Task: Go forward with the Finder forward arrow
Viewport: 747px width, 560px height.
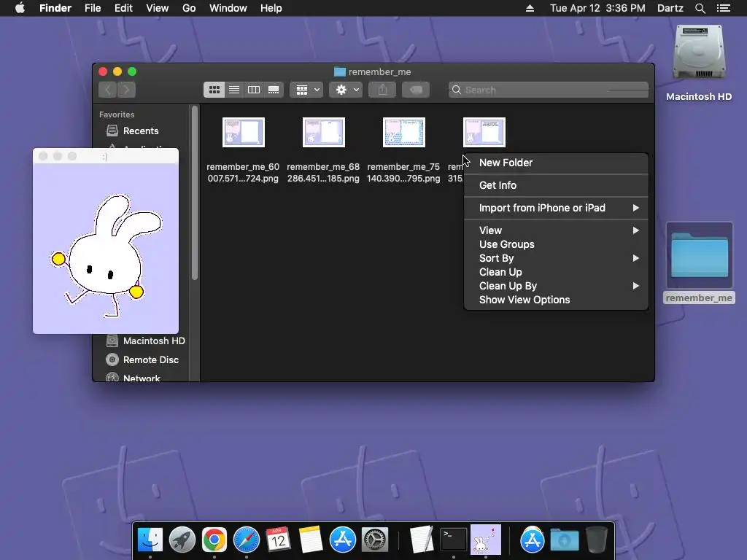Action: [x=126, y=90]
